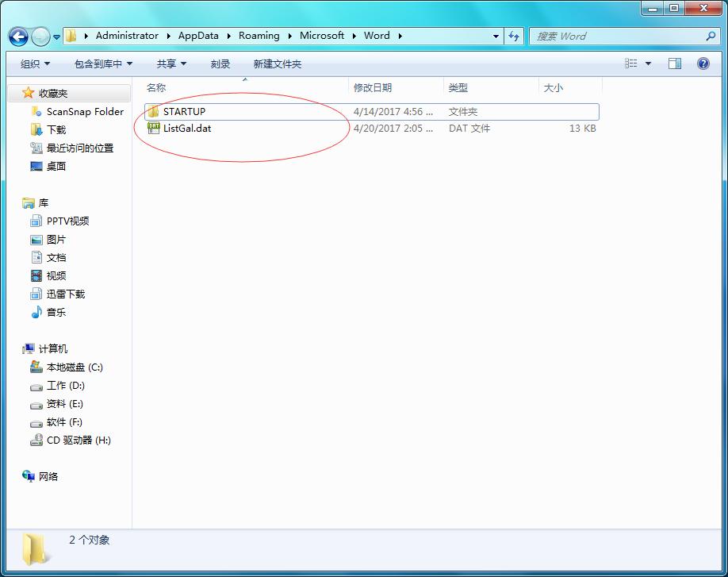This screenshot has height=577, width=728.
Task: Open the recent pages dropdown arrow
Action: pos(56,37)
